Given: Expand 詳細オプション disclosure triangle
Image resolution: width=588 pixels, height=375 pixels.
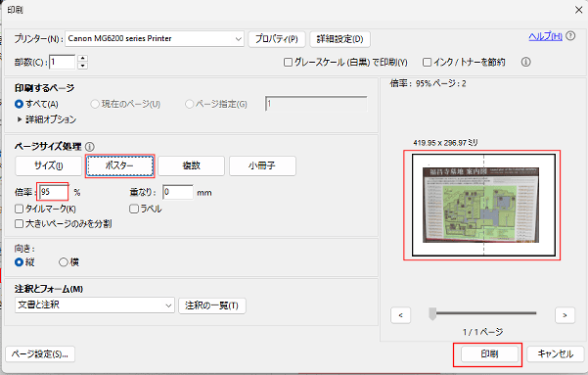Looking at the screenshot, I should click(20, 119).
